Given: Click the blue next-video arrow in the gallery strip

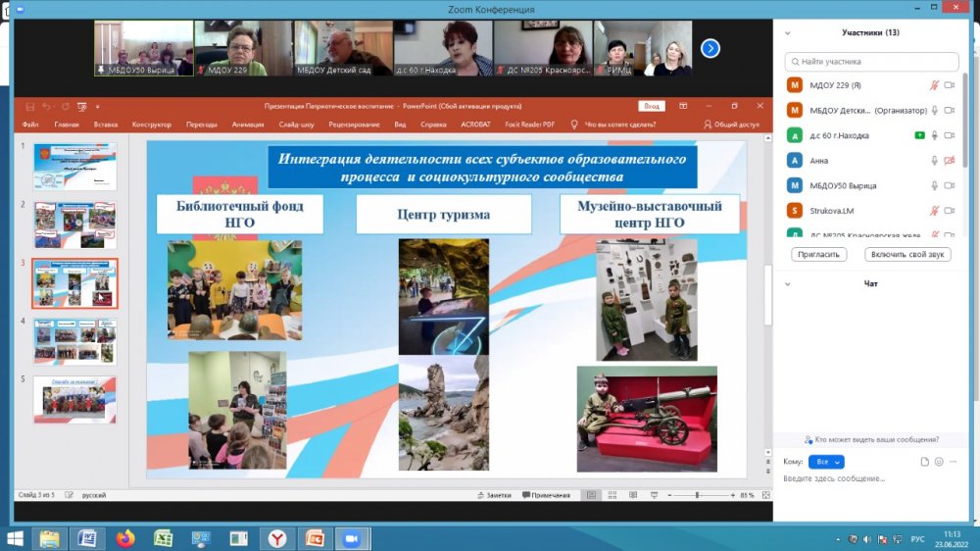Looking at the screenshot, I should click(710, 47).
